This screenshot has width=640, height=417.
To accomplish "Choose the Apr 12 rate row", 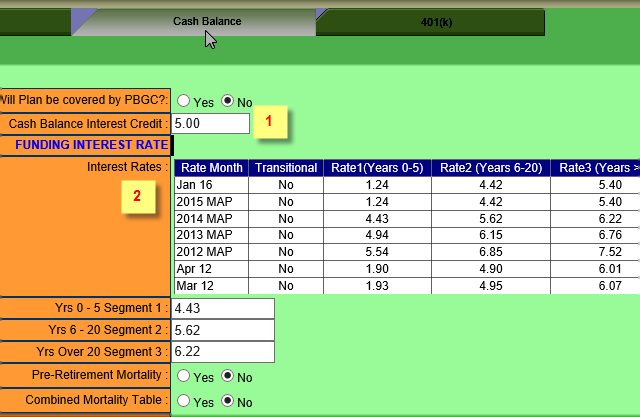I will (x=210, y=270).
